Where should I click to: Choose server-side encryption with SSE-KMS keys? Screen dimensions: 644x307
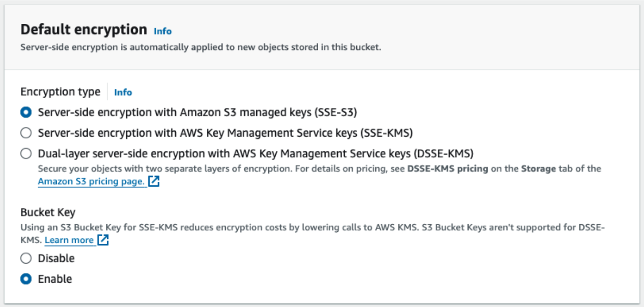click(26, 131)
